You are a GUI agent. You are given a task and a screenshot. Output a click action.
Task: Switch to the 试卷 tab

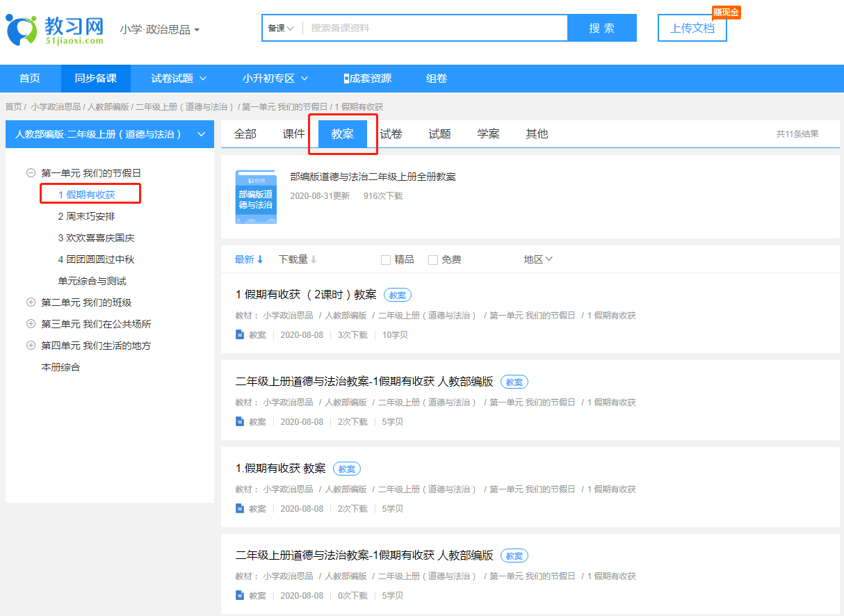click(391, 134)
